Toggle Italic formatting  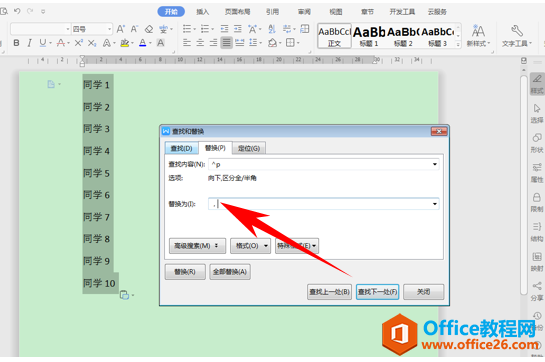(30, 43)
